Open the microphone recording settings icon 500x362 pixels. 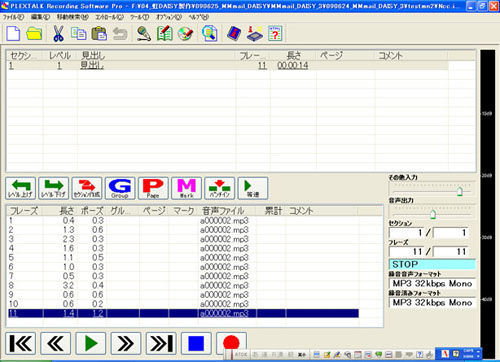[x=144, y=34]
